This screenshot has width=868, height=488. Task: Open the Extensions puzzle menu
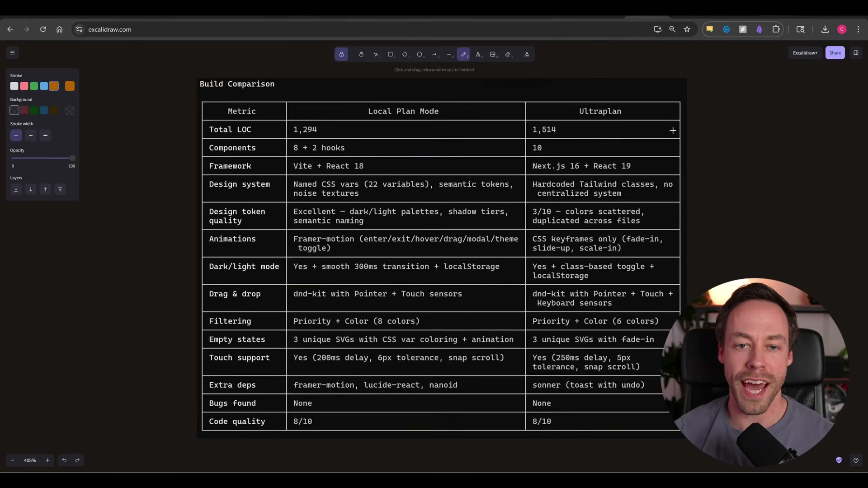(x=776, y=29)
